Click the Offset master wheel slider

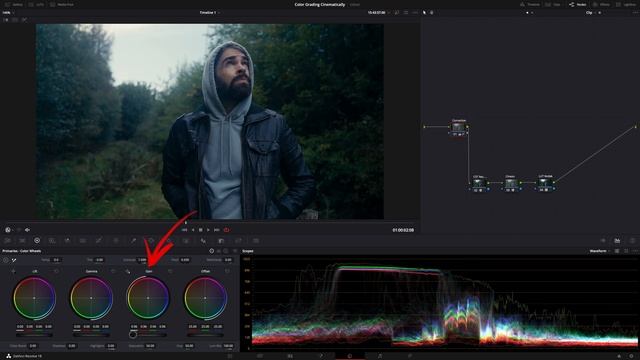(205, 335)
